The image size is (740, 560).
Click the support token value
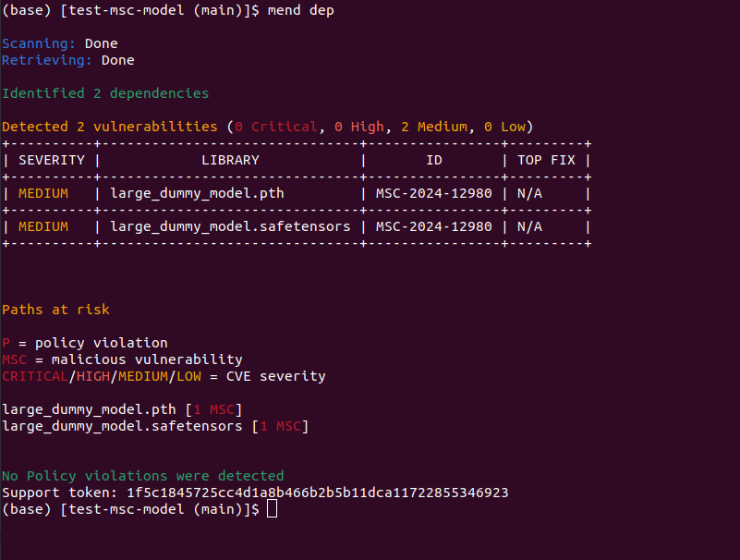tap(318, 493)
